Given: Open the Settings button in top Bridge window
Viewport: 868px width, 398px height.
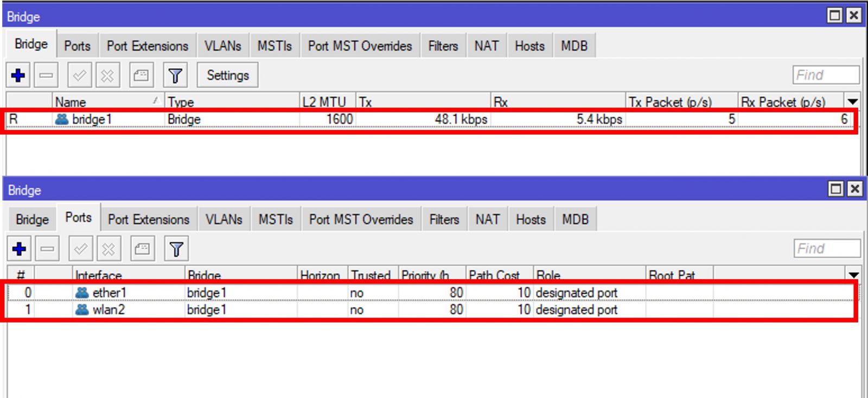Looking at the screenshot, I should point(227,75).
